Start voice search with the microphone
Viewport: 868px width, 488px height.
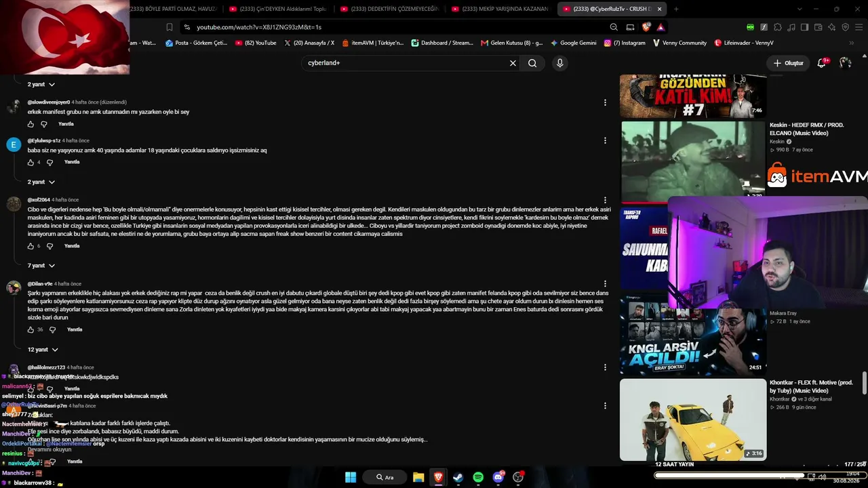click(559, 63)
